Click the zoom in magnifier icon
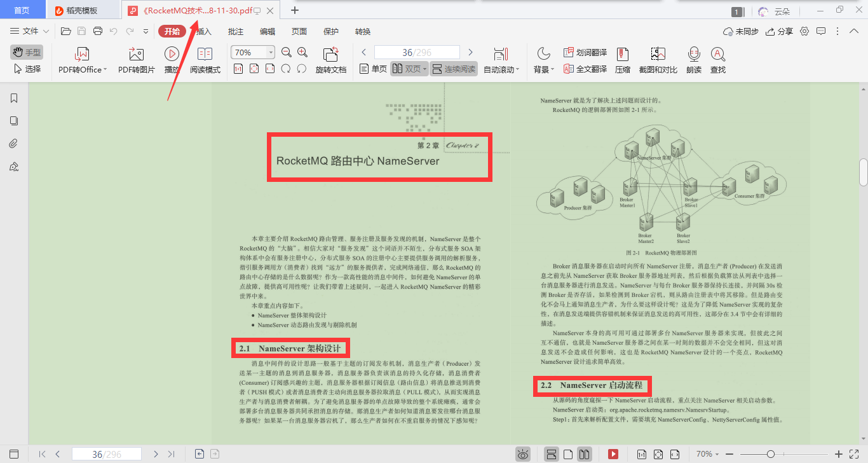 tap(302, 52)
